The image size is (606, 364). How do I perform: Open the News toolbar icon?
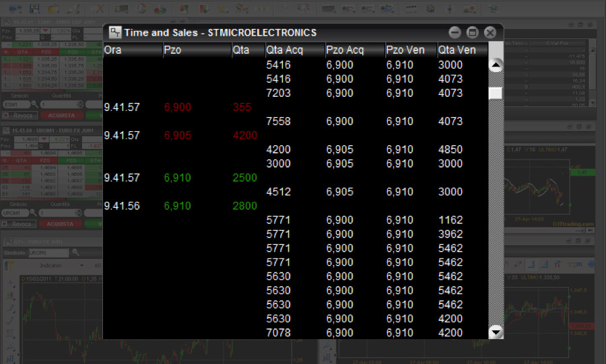pos(411,9)
